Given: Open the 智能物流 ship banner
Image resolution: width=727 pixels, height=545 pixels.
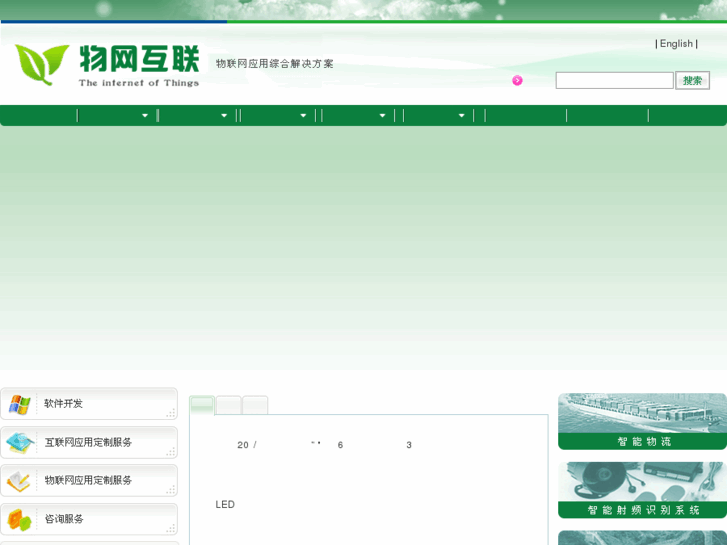Looking at the screenshot, I should [642, 421].
